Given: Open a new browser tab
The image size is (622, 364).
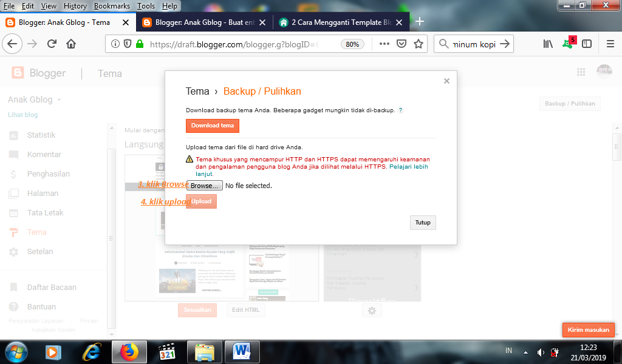Looking at the screenshot, I should coord(420,22).
